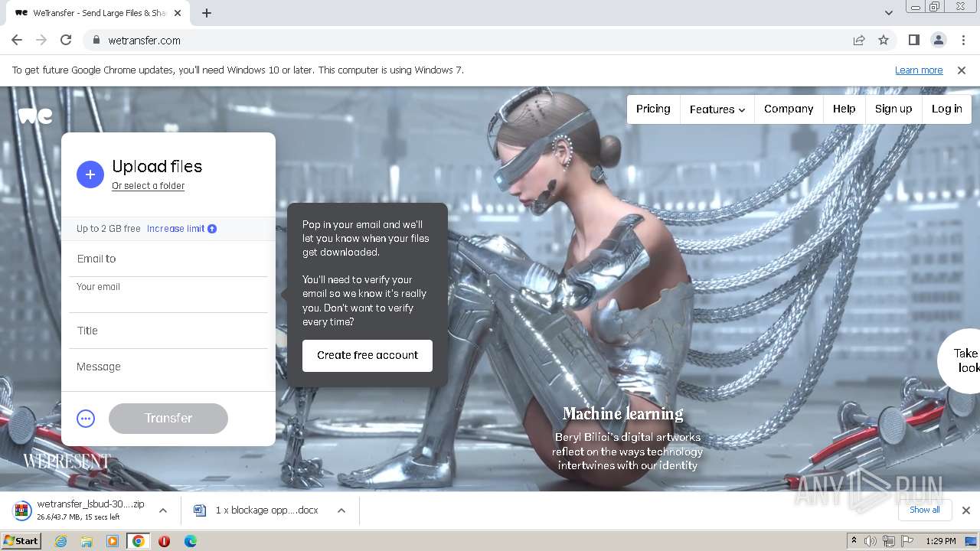Click the taskbar clock showing 1:29 PM
980x551 pixels.
point(940,541)
